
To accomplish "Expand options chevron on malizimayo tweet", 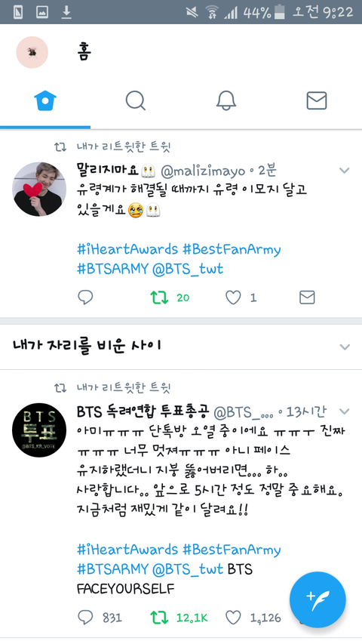I will click(x=345, y=170).
